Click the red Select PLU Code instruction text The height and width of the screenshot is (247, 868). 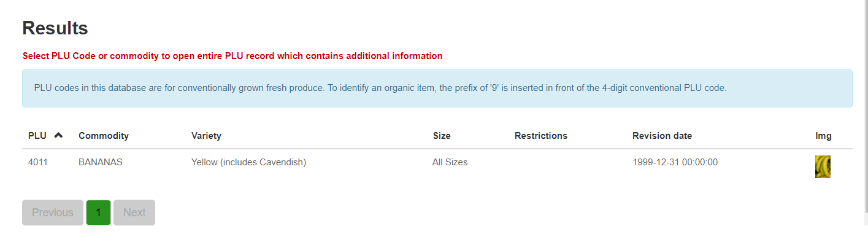[x=232, y=56]
